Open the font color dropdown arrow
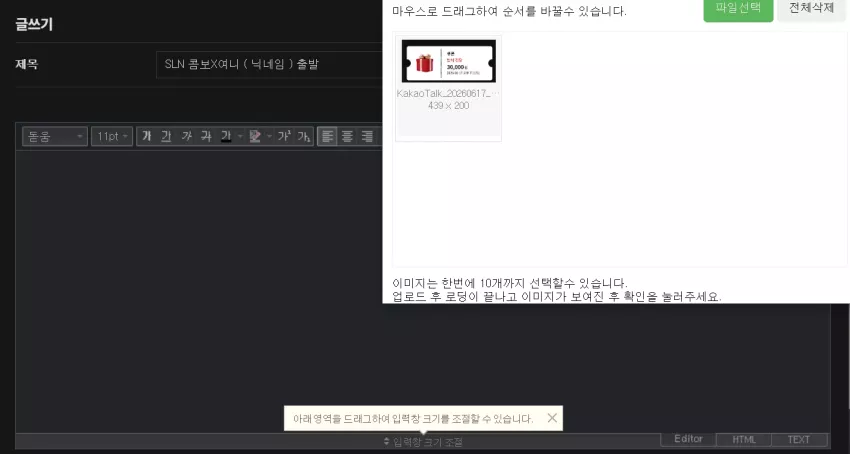850x454 pixels. (x=240, y=137)
